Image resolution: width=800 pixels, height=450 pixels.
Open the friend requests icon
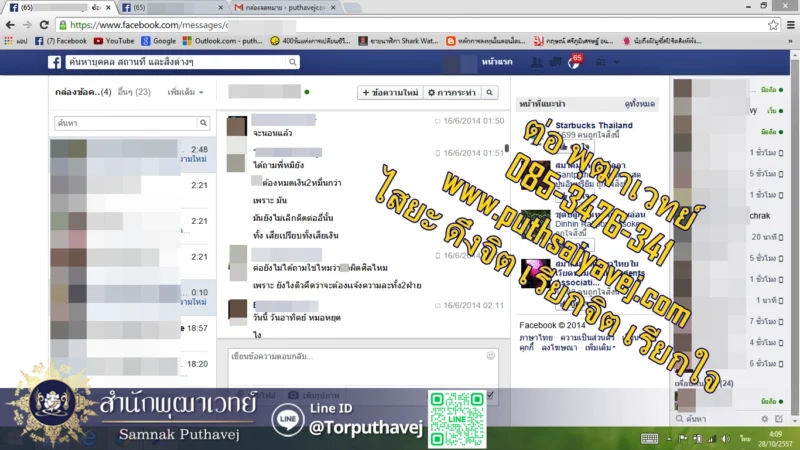coord(537,62)
